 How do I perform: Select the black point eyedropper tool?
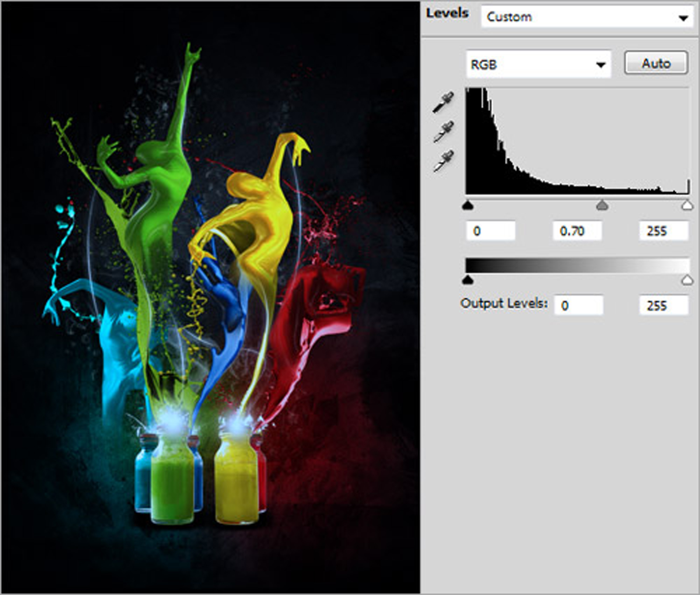click(443, 103)
